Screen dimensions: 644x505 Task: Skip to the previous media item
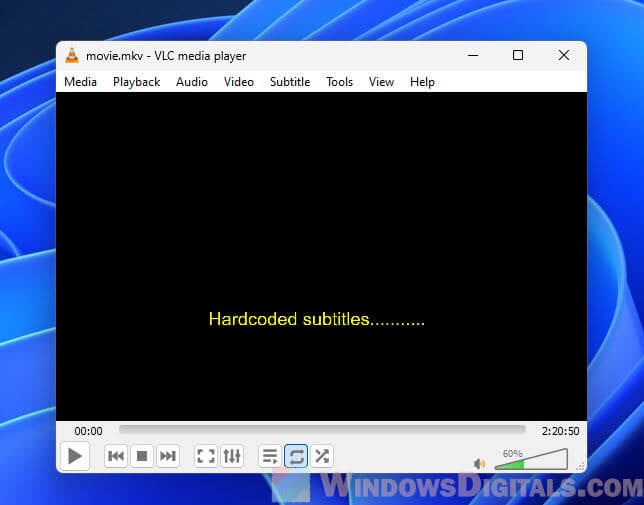coord(116,456)
